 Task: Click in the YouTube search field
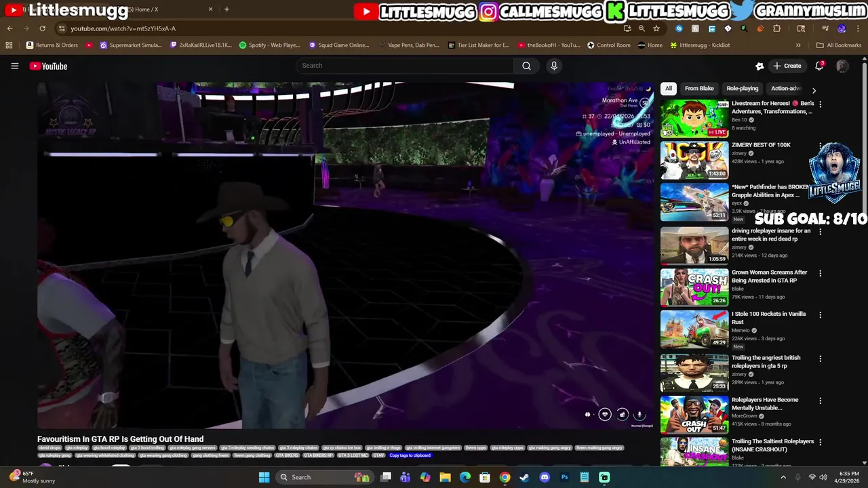tap(405, 66)
